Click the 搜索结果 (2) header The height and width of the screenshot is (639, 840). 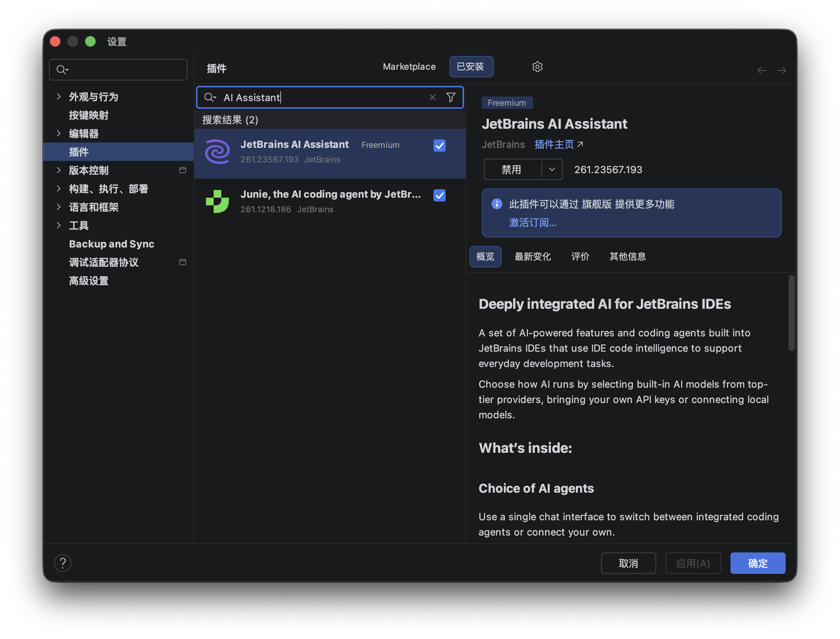230,120
